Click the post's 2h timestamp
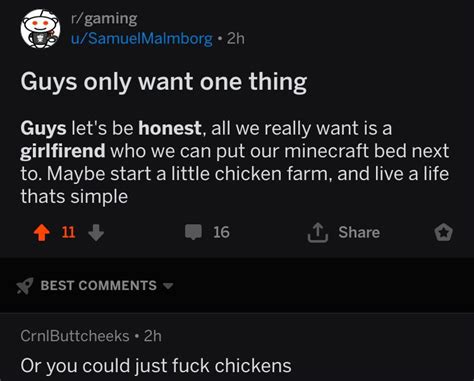 pos(236,39)
